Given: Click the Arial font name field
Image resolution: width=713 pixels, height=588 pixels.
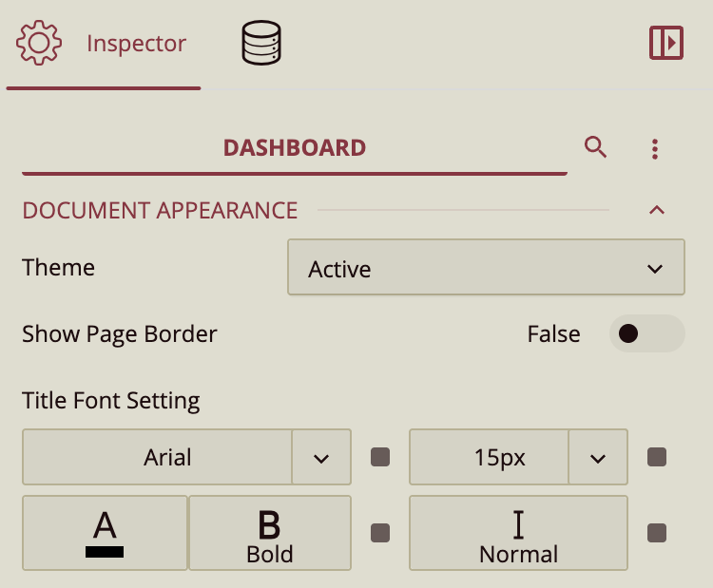Looking at the screenshot, I should (x=158, y=458).
